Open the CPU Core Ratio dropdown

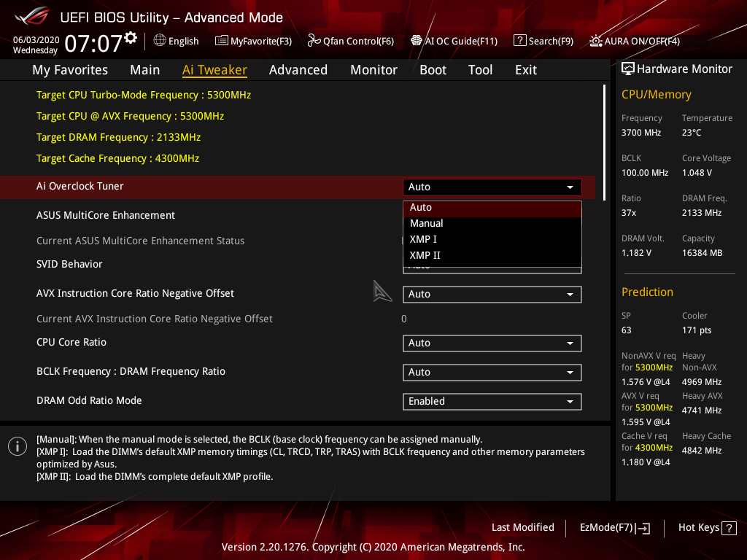492,343
